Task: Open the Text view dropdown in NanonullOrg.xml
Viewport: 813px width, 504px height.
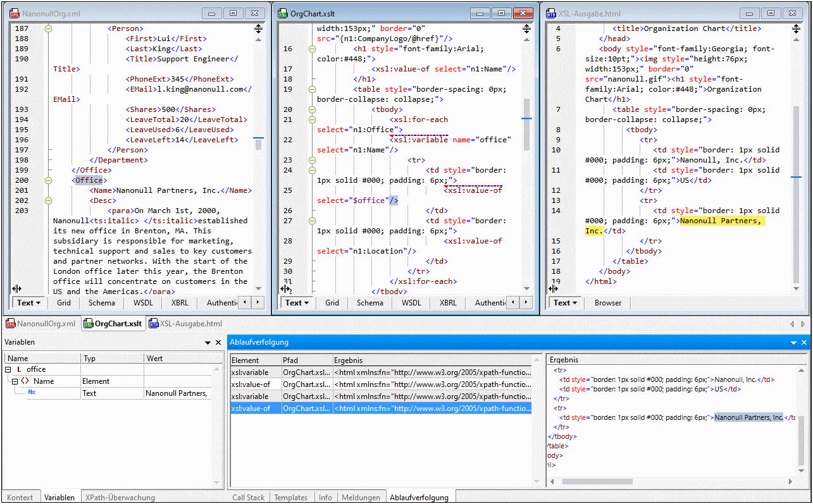Action: tap(29, 303)
